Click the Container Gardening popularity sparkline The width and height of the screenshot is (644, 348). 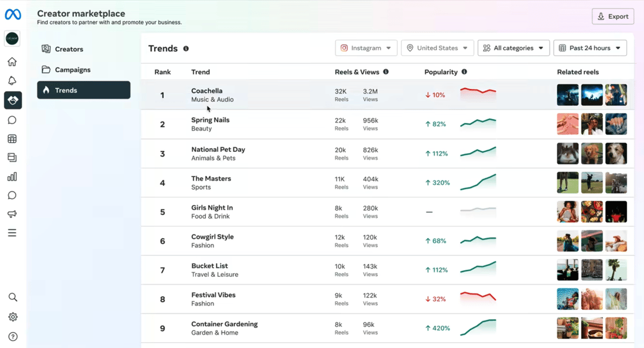478,327
